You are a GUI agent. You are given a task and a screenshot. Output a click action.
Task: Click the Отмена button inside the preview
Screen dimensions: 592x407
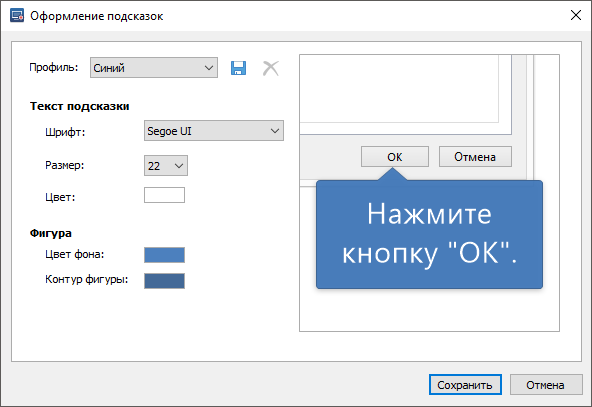pos(475,157)
